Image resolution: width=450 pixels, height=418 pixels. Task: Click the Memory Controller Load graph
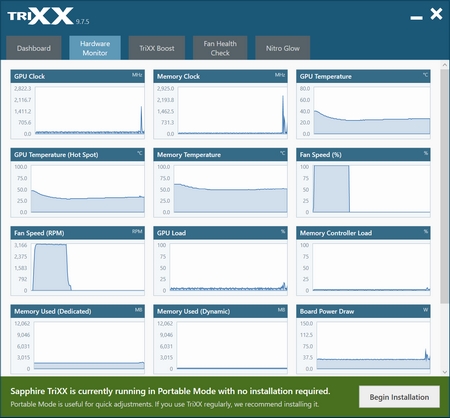click(371, 267)
